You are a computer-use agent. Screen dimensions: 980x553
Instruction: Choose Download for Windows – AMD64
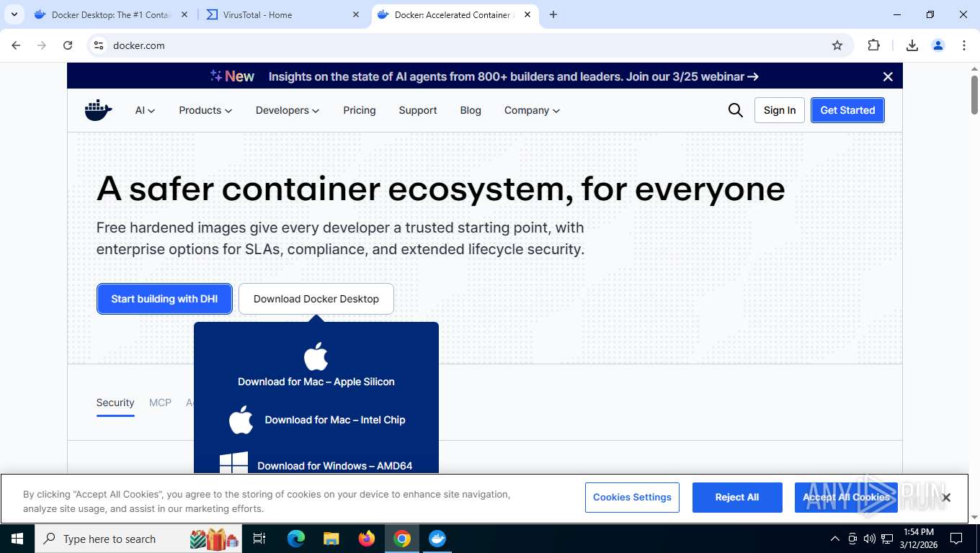(335, 466)
